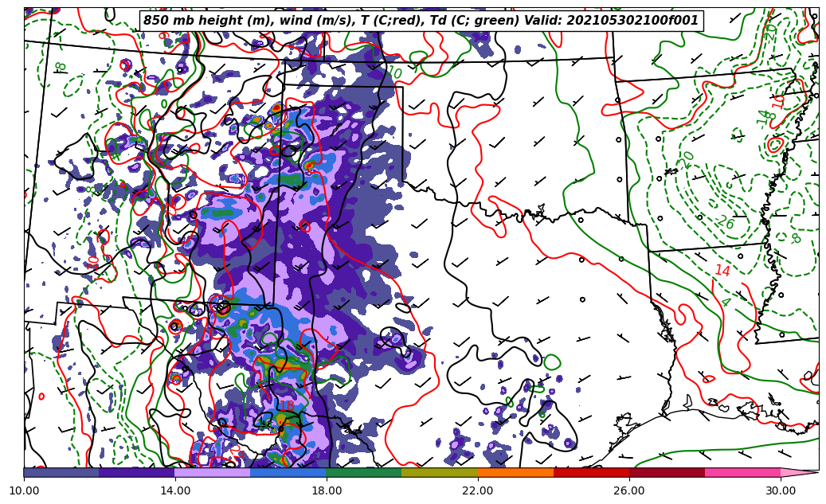
Task: Click the green "26" dewpoint contour label
Action: tap(725, 223)
